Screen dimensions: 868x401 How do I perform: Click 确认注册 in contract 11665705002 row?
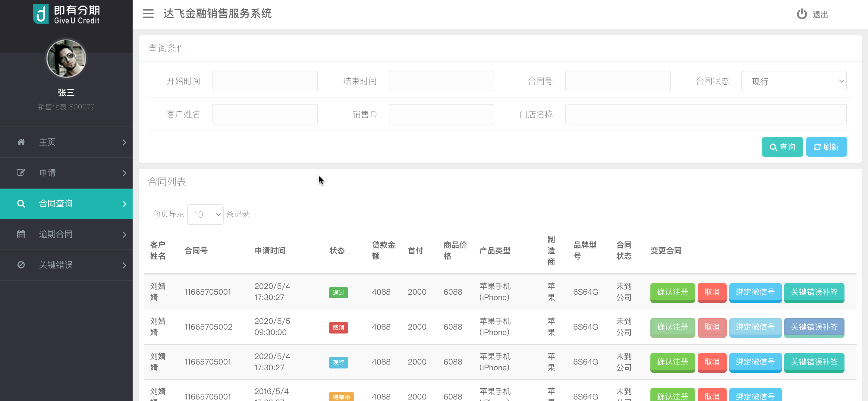pyautogui.click(x=672, y=327)
